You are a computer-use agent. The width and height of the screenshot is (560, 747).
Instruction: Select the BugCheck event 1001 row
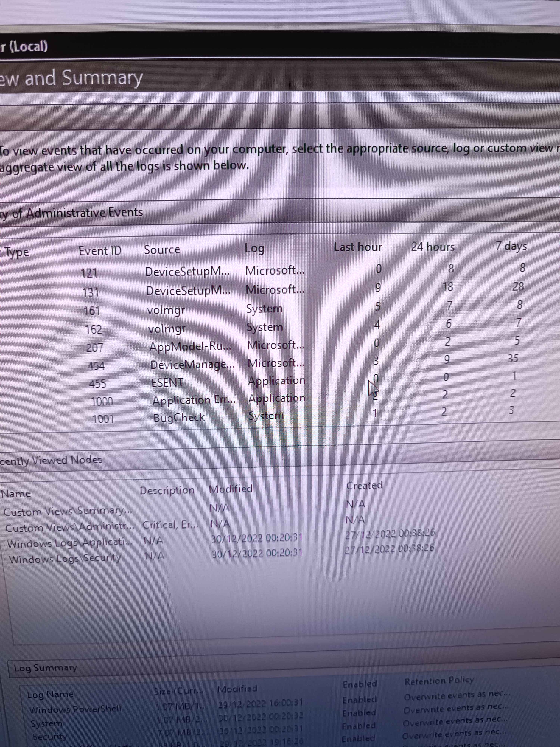[179, 418]
